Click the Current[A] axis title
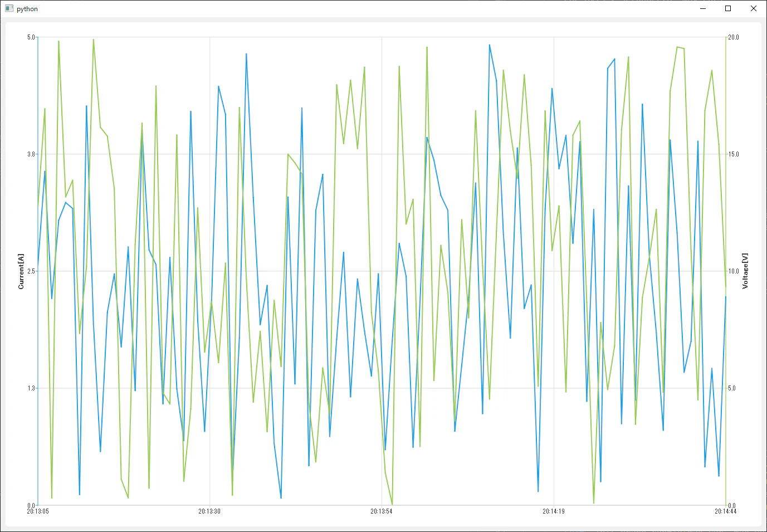 click(21, 271)
